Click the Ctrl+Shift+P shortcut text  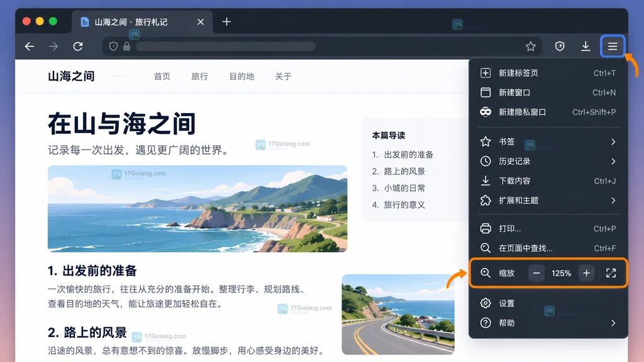point(594,112)
